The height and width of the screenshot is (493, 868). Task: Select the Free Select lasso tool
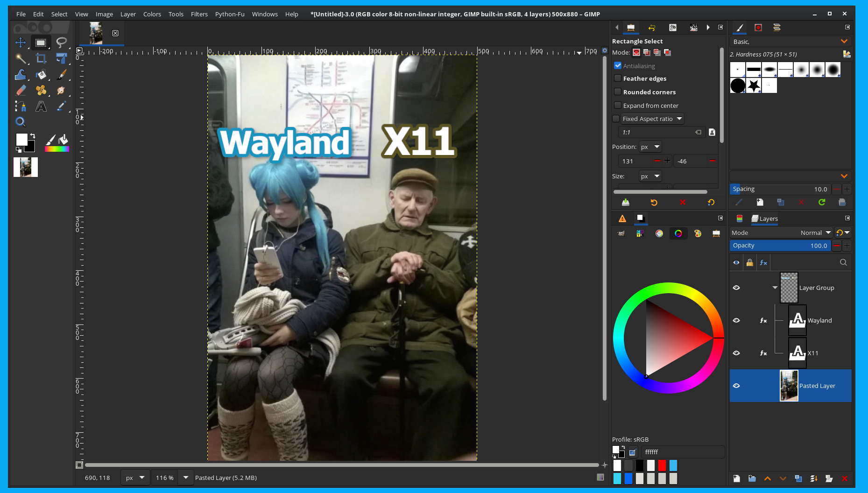tap(61, 42)
